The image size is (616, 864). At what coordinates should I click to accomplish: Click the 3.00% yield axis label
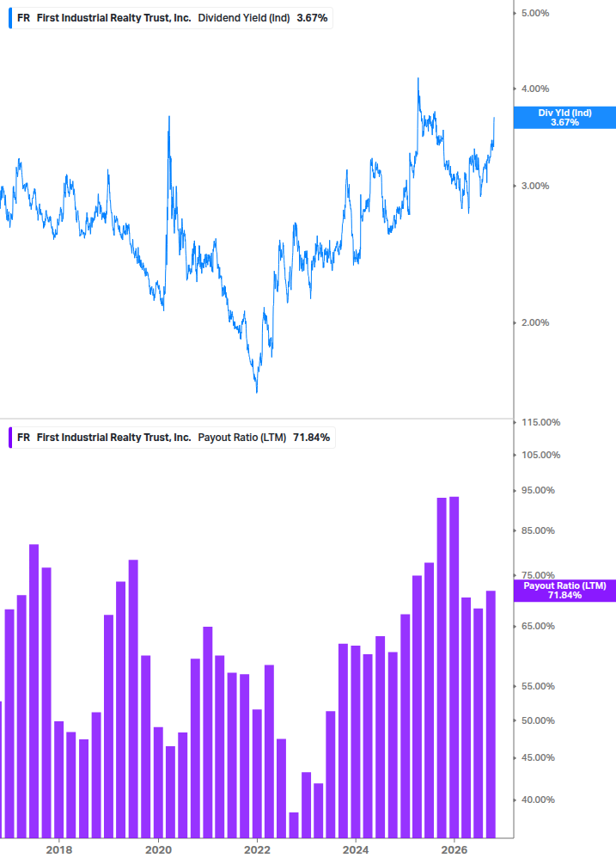click(535, 187)
